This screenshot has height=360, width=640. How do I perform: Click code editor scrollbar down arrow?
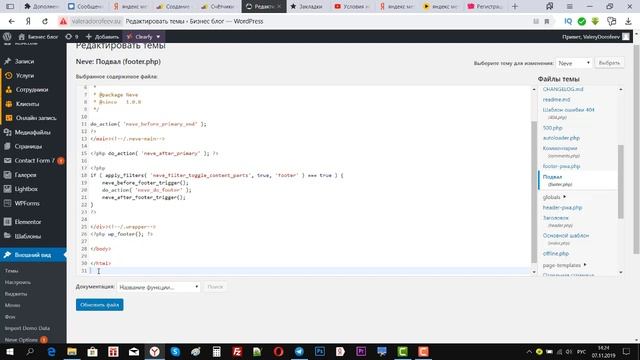[x=534, y=272]
